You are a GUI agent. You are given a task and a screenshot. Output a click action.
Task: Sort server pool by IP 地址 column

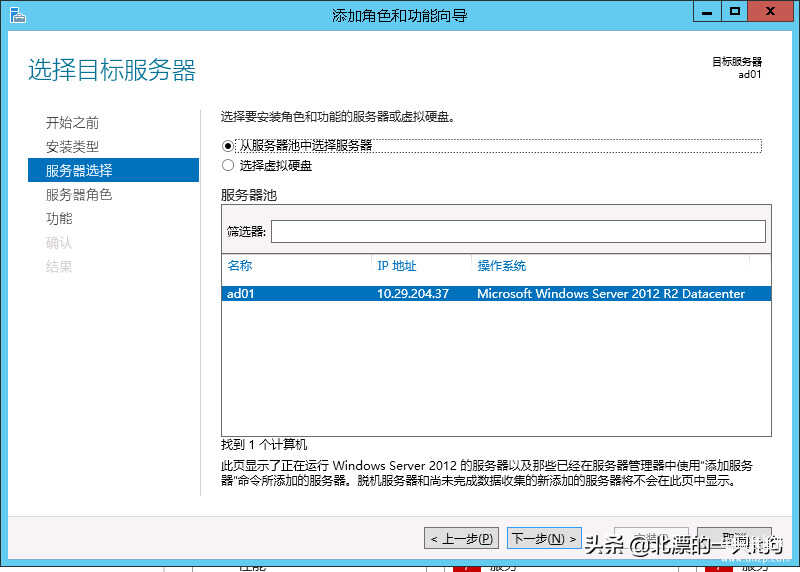click(396, 265)
